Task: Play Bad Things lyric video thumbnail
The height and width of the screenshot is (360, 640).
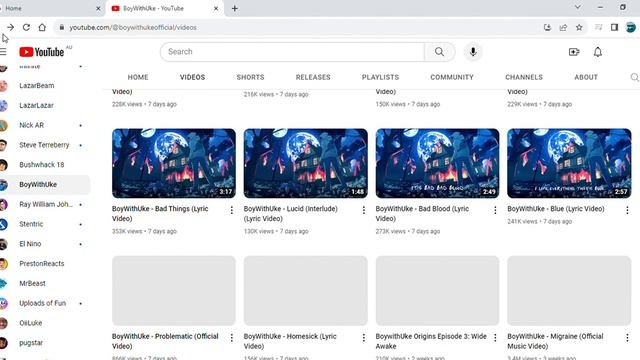Action: pyautogui.click(x=174, y=163)
